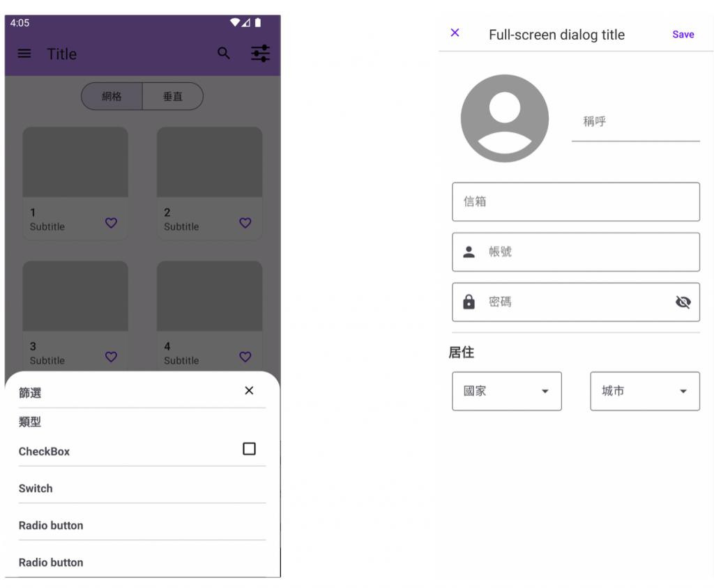Switch to the 網格 grid view tab

click(x=112, y=96)
